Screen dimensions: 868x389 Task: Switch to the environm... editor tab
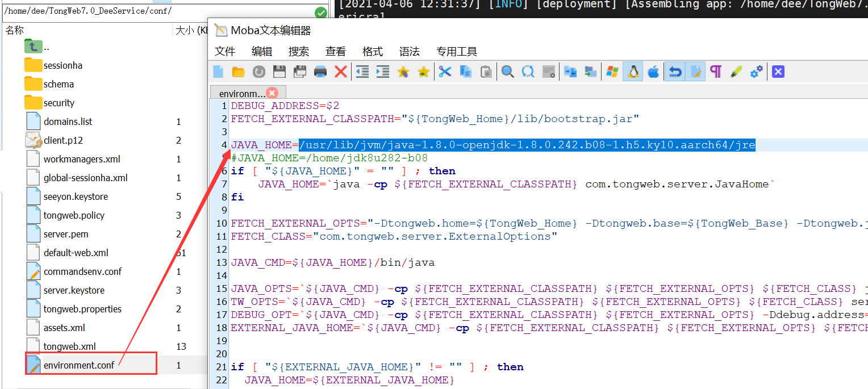tap(241, 93)
